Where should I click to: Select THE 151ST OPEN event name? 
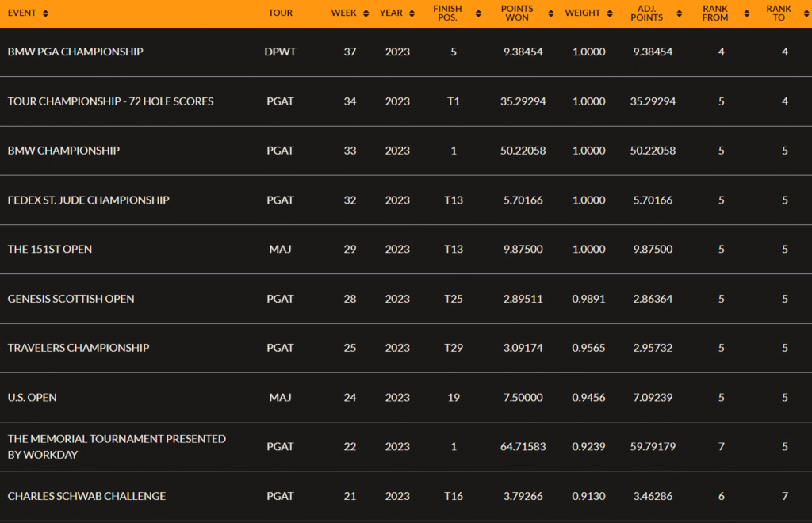[50, 250]
